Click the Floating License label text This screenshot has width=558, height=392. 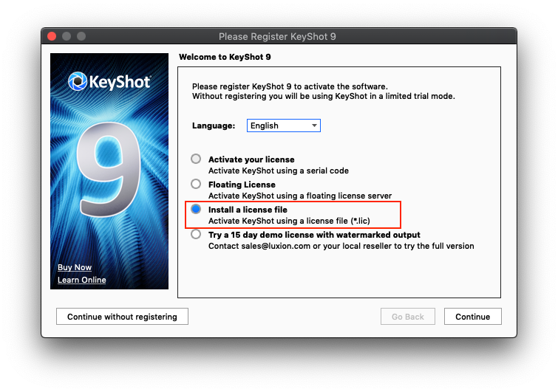tap(242, 185)
